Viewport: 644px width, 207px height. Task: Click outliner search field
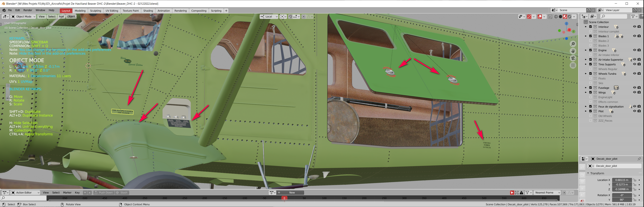[613, 17]
